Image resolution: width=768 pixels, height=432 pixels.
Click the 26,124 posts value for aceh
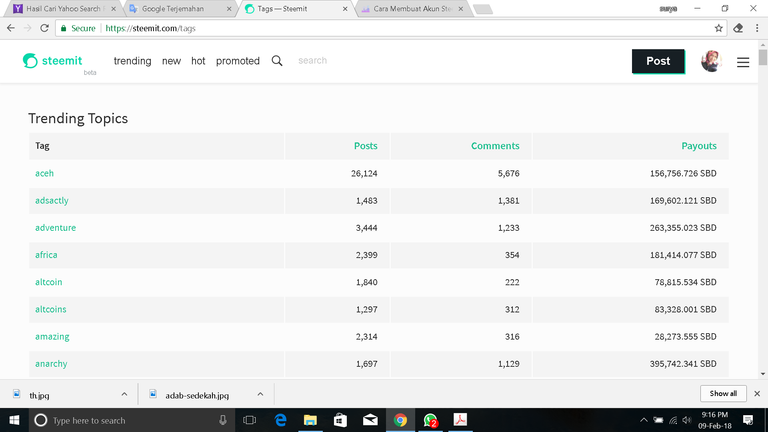(x=364, y=173)
